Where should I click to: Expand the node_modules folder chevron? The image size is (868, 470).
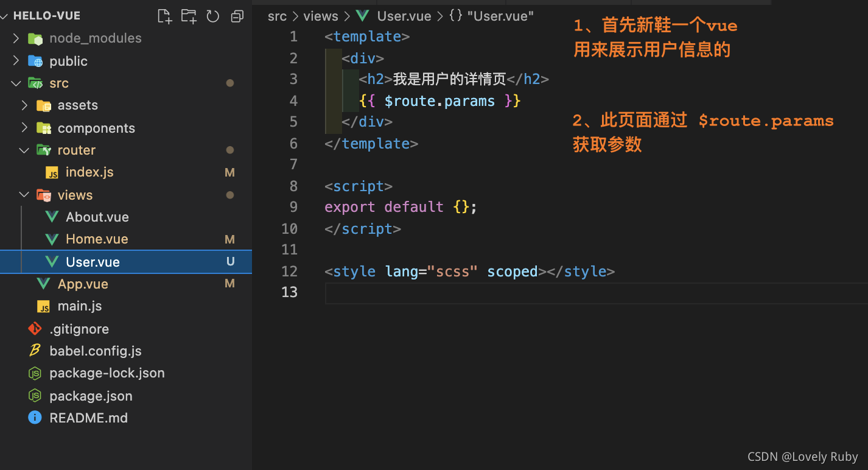pyautogui.click(x=16, y=38)
